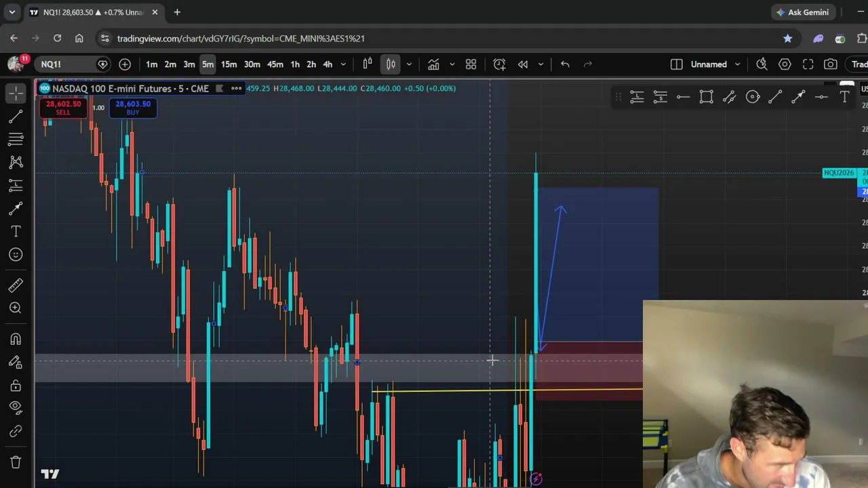This screenshot has height=488, width=868.
Task: Open the long position forecasting tool
Action: pos(16,185)
